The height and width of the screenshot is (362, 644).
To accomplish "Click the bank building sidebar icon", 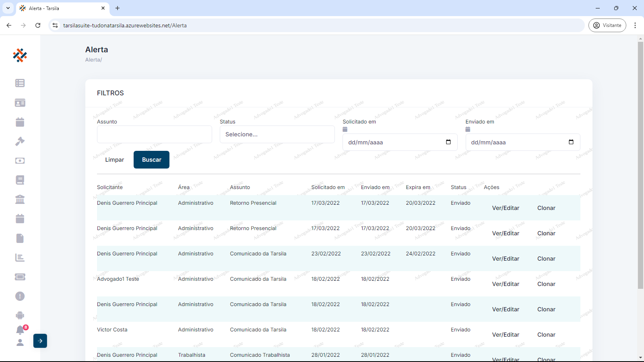I will point(20,200).
